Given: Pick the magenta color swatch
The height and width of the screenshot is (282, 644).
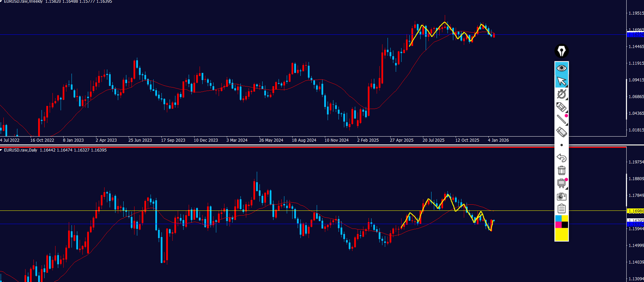Looking at the screenshot, I should point(558,225).
